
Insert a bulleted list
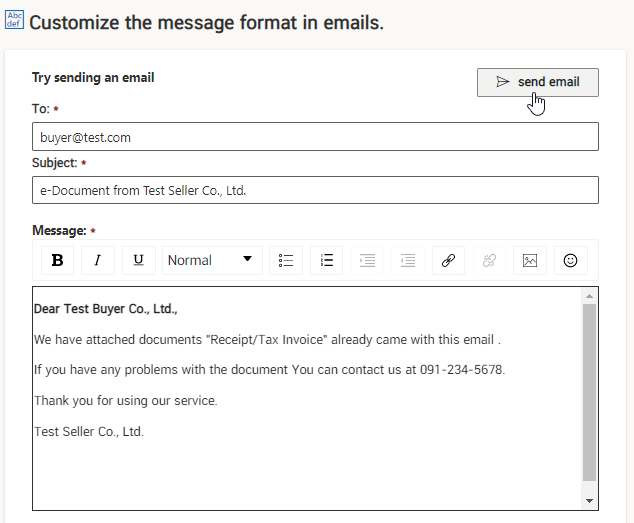tap(286, 260)
